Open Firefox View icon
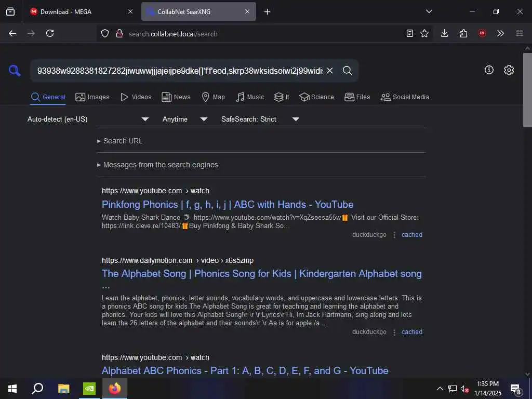Viewport: 532px width, 399px height. [x=10, y=11]
